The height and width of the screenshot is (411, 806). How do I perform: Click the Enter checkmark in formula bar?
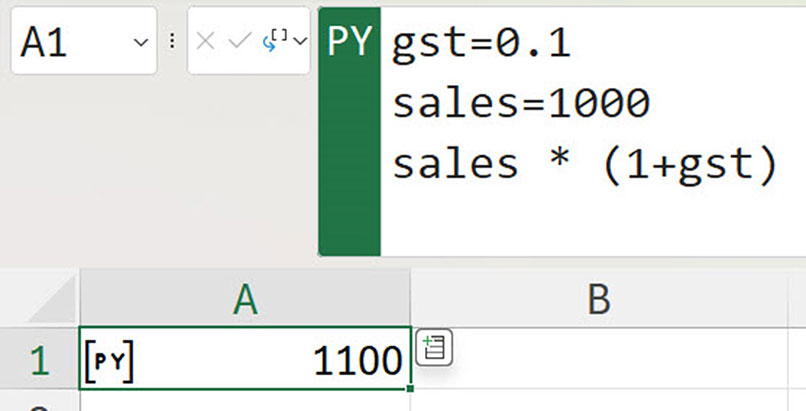237,41
